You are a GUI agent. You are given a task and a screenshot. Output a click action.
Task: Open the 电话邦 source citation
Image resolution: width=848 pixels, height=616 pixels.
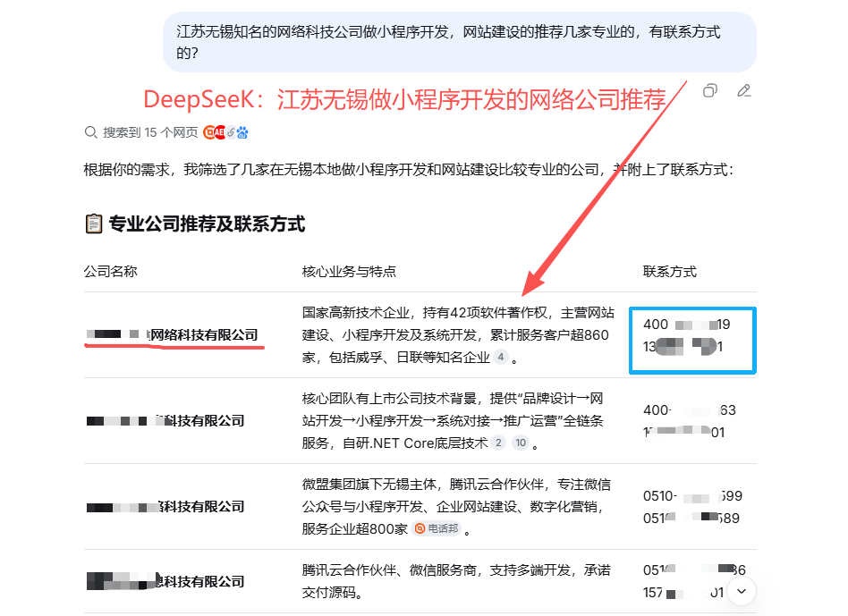(x=437, y=528)
